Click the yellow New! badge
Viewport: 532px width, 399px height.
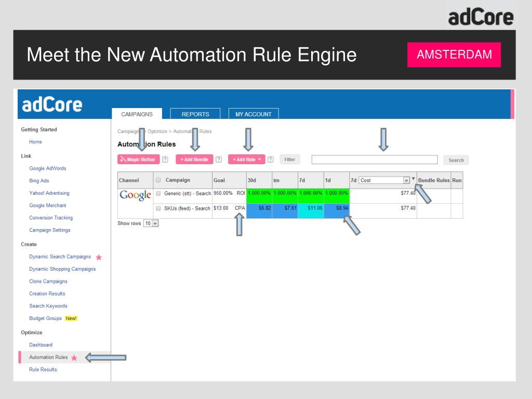71,318
